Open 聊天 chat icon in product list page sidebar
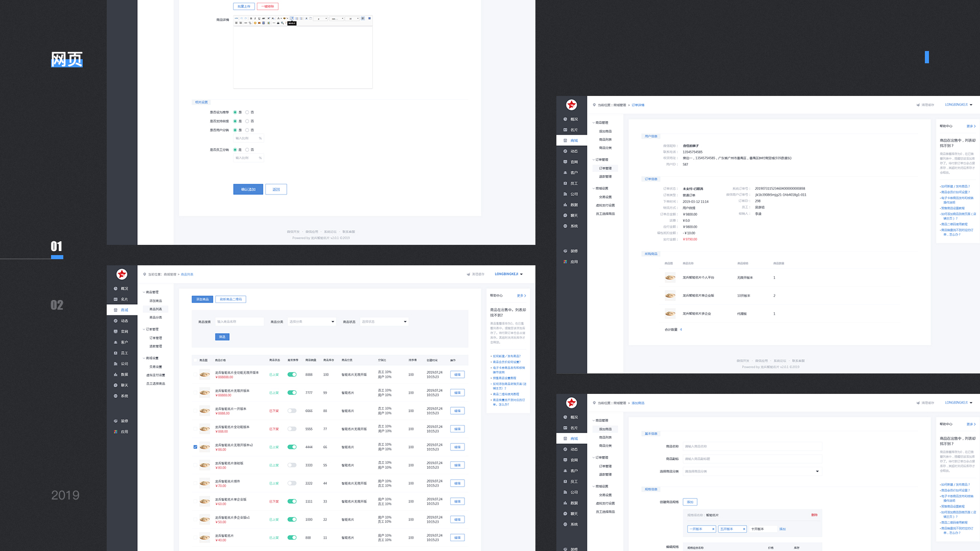This screenshot has width=980, height=551. click(116, 385)
